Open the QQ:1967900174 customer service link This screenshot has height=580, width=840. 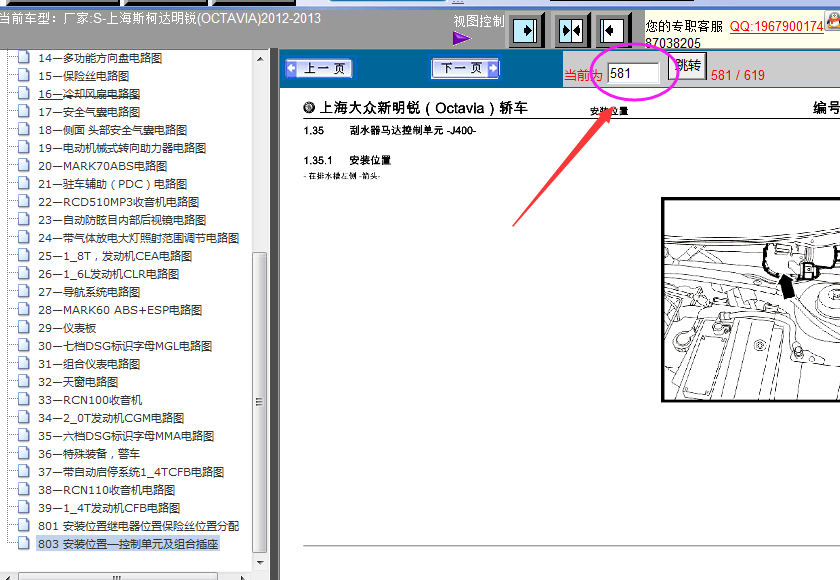click(776, 26)
